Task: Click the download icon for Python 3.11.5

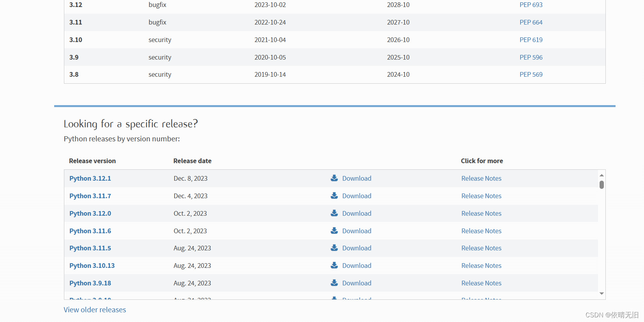Action: pyautogui.click(x=334, y=248)
